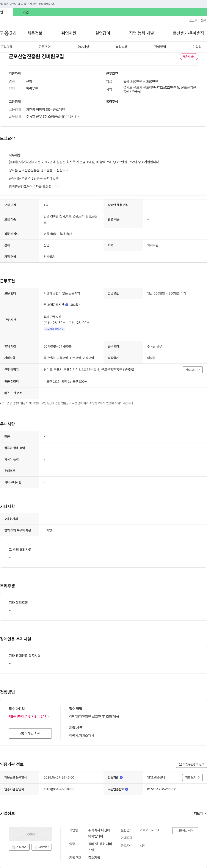Click the 열람차단 button
The height and width of the screenshot is (868, 207).
[41, 847]
